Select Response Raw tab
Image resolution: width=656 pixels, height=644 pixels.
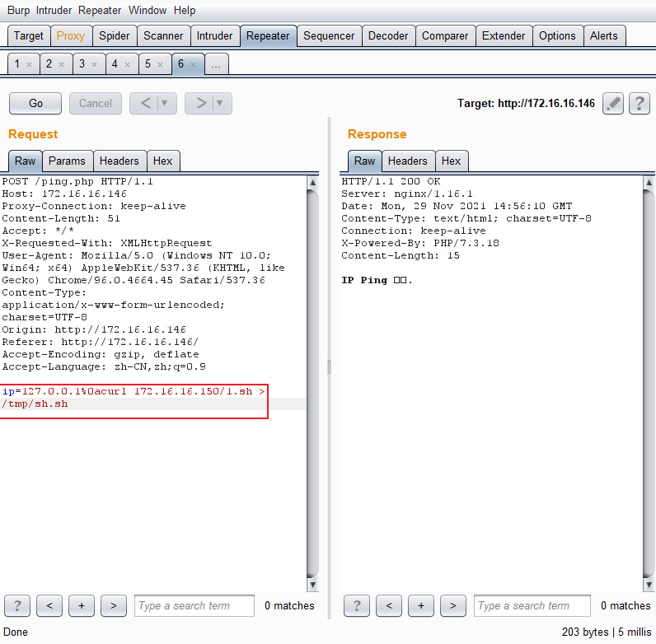tap(364, 161)
